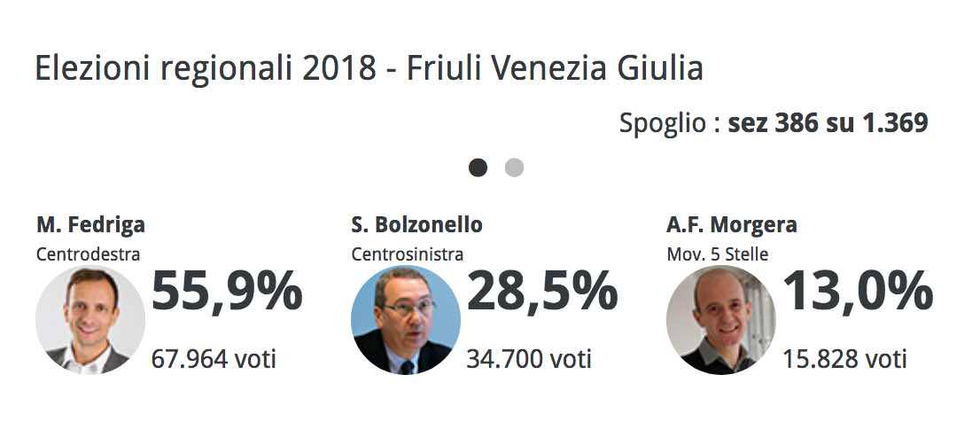Screen dimensions: 980x445
Task: Click M. Fedriga's profile photo
Action: click(90, 320)
